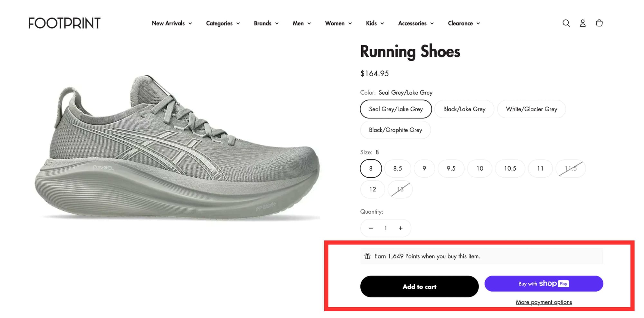The height and width of the screenshot is (318, 644).
Task: Click the Add to cart button
Action: coord(419,286)
